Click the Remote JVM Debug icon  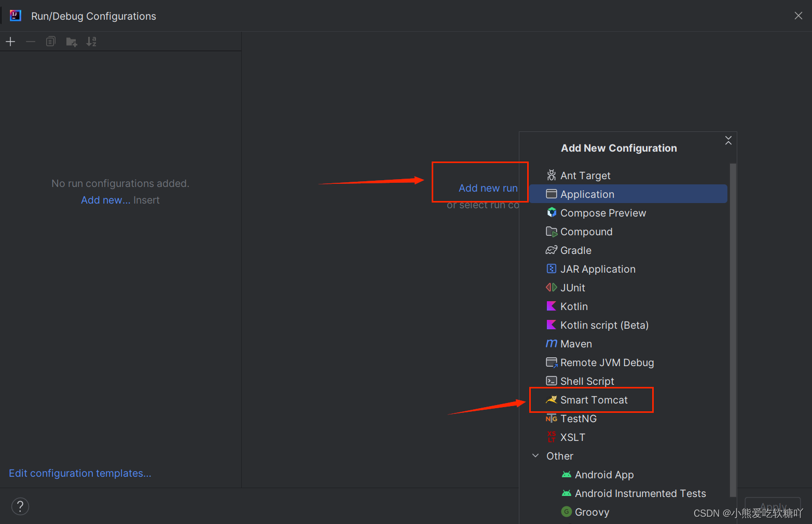pyautogui.click(x=552, y=362)
